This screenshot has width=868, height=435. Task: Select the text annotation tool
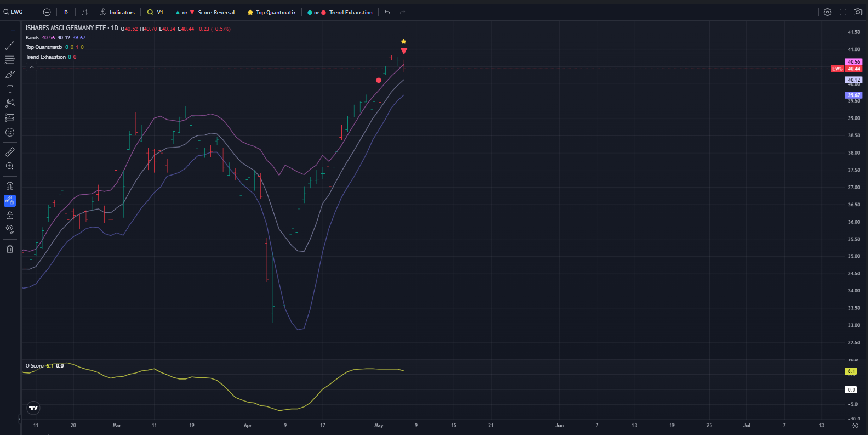tap(10, 89)
